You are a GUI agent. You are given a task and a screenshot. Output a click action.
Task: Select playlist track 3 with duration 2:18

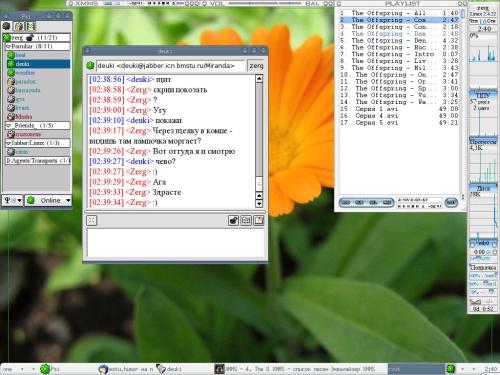(x=399, y=27)
